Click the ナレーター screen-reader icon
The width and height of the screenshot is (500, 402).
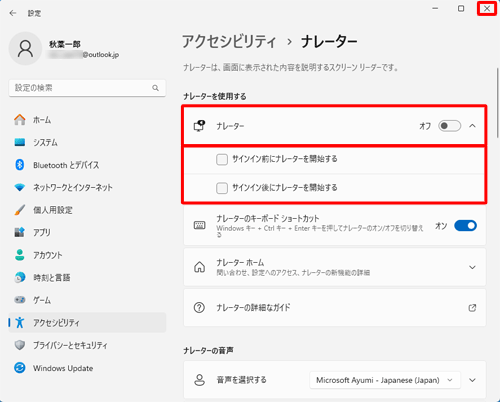(199, 126)
